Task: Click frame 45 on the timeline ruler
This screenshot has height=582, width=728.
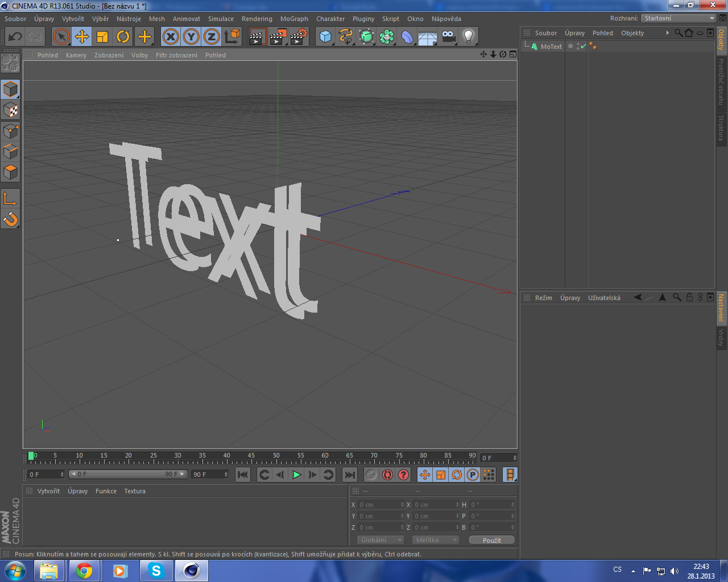Action: pyautogui.click(x=251, y=457)
